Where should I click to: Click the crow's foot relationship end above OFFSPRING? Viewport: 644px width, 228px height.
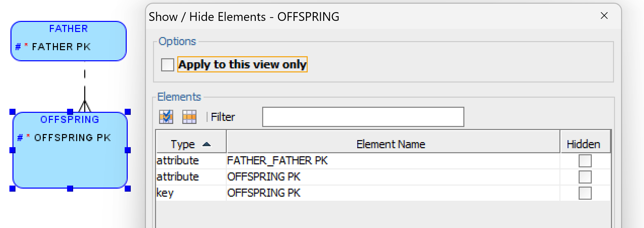coord(85,106)
